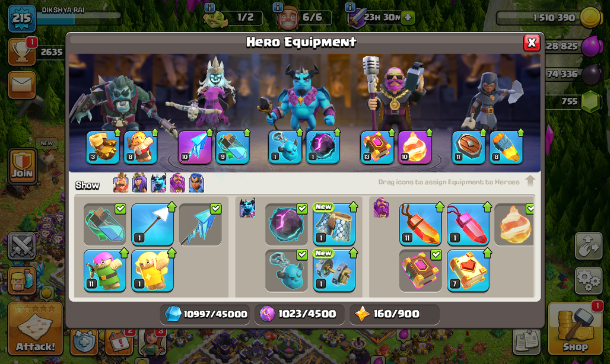Click the upgrade arrow on Haste Vial slot
The height and width of the screenshot is (364, 610).
coord(246,133)
